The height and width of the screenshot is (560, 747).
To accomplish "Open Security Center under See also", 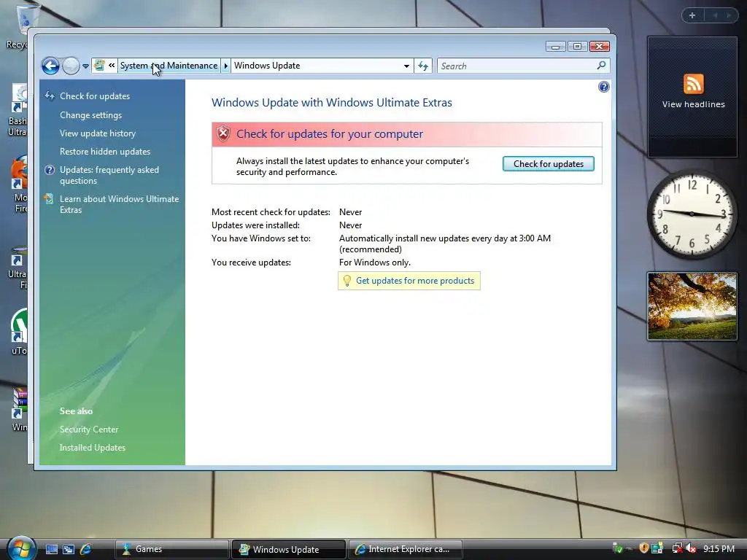I will click(88, 429).
